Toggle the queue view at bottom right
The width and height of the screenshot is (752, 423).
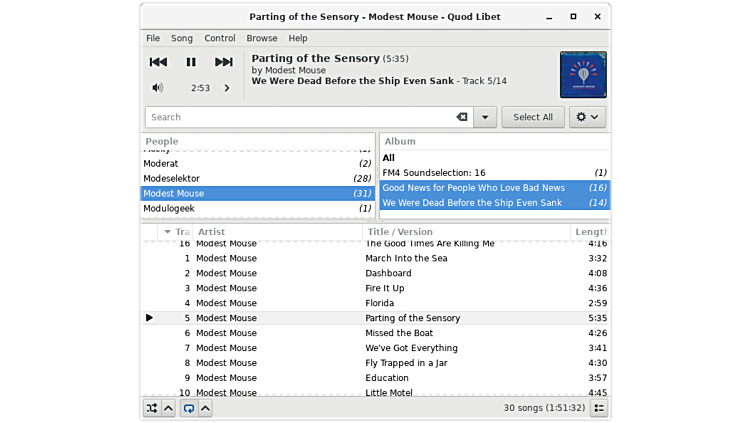(x=599, y=408)
